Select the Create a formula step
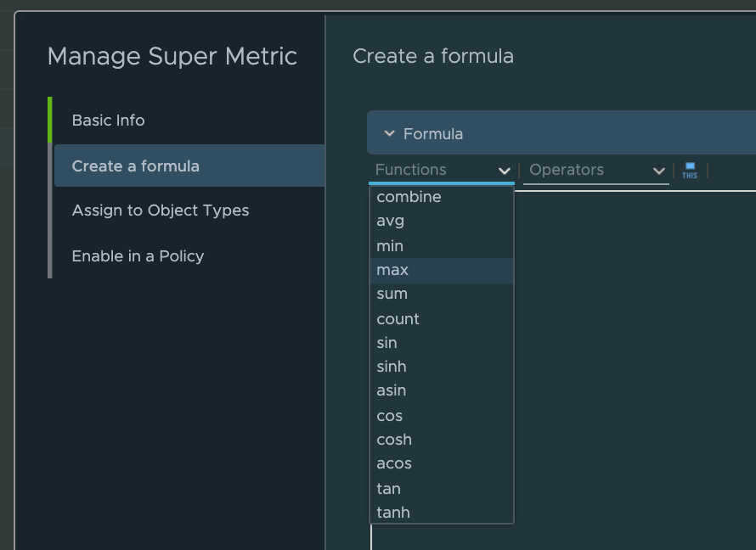The width and height of the screenshot is (756, 550). (x=189, y=166)
